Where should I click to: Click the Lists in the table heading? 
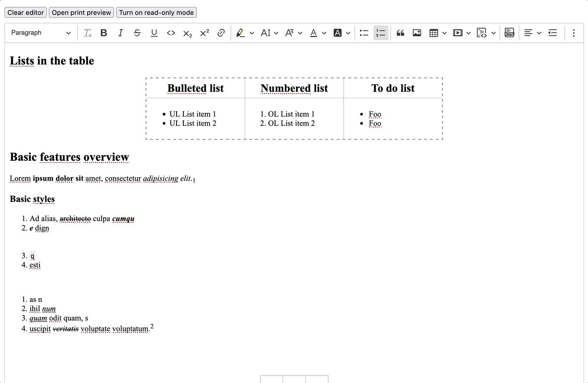point(52,61)
